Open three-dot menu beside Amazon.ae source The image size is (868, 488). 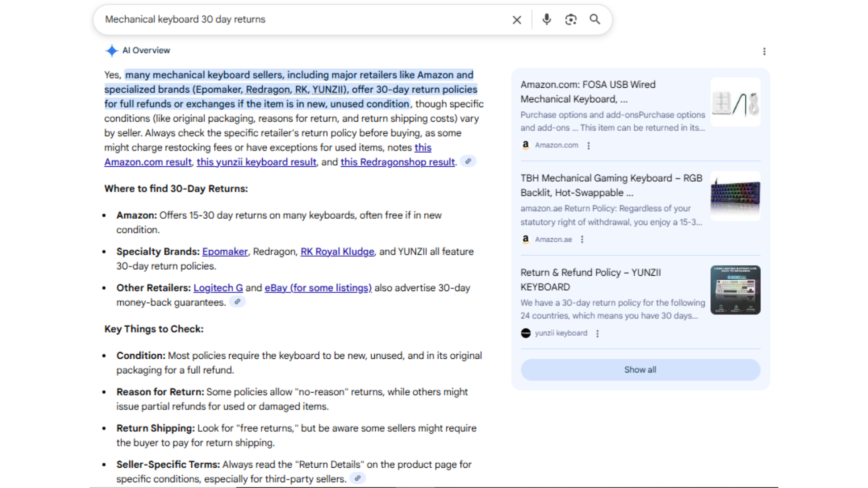click(582, 239)
